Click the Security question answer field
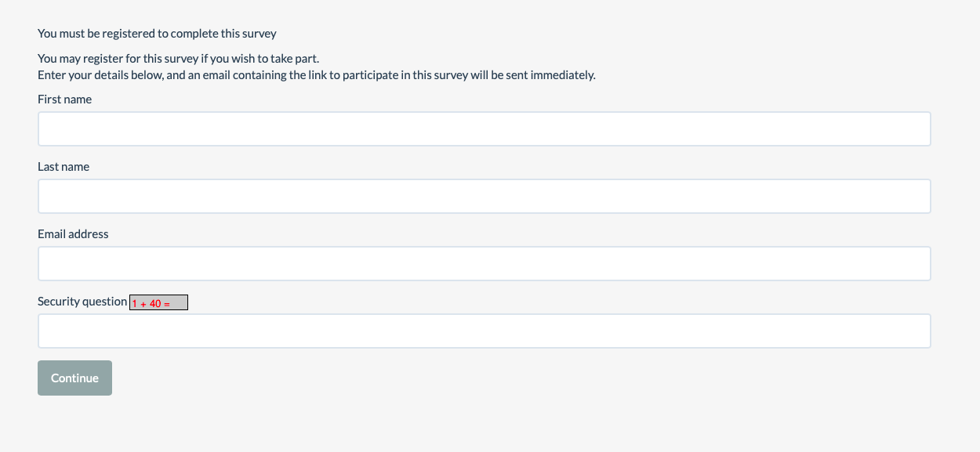The width and height of the screenshot is (980, 452). 484,331
